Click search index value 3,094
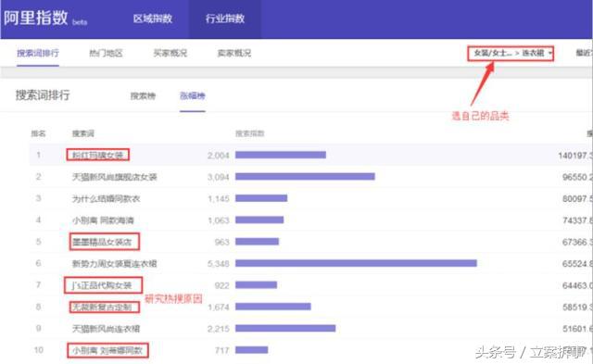 tap(219, 177)
